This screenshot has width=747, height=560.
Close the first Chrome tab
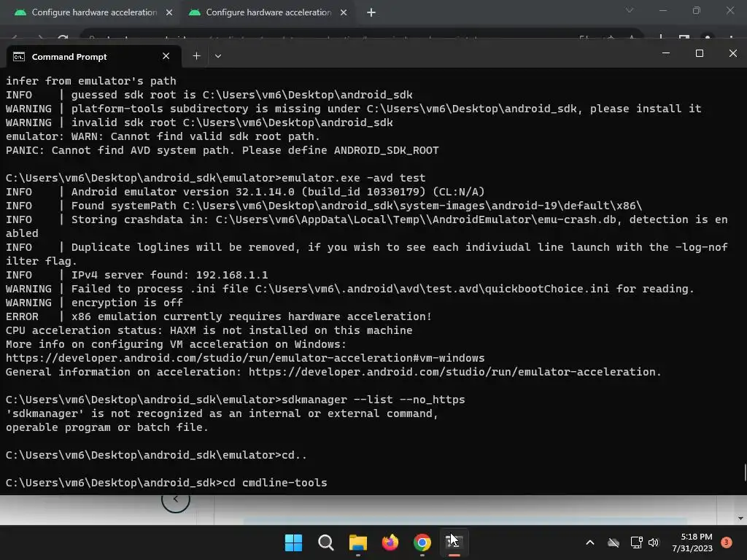point(169,13)
